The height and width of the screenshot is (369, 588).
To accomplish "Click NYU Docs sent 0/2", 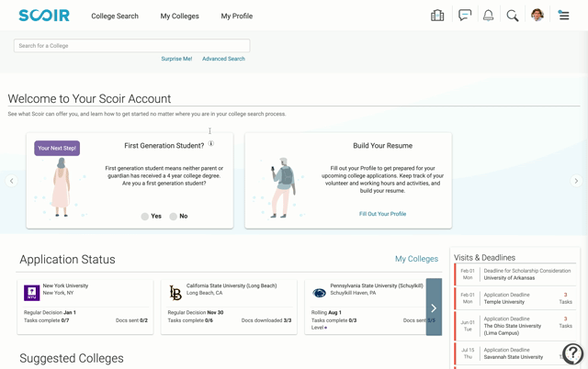I will coord(131,320).
